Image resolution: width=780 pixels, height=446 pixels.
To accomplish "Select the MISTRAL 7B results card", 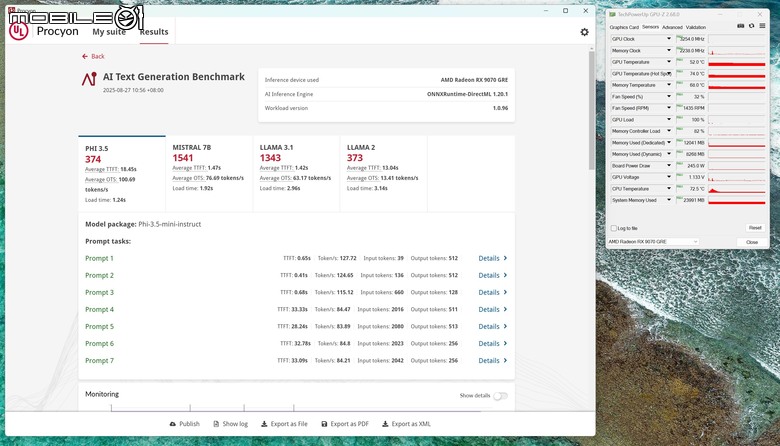I will coord(209,174).
